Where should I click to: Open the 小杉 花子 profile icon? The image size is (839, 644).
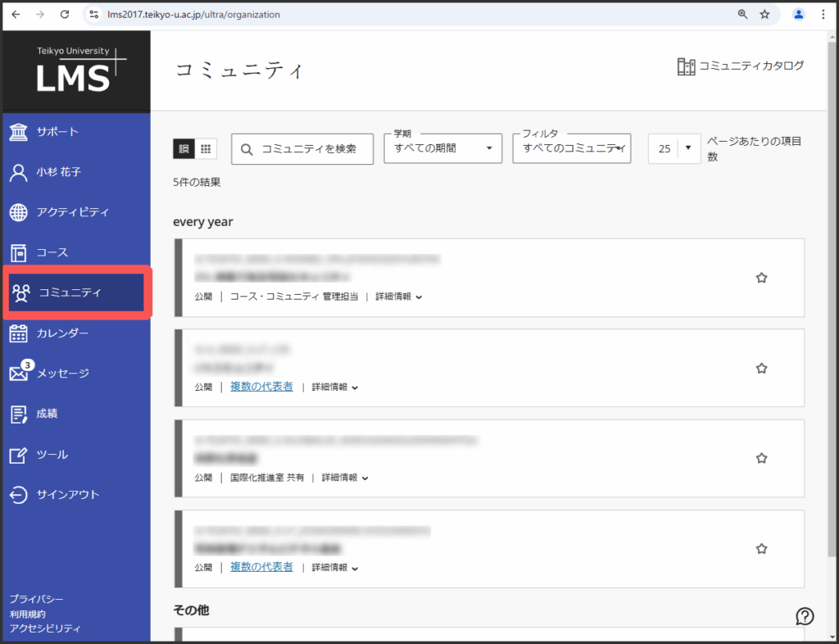(19, 172)
